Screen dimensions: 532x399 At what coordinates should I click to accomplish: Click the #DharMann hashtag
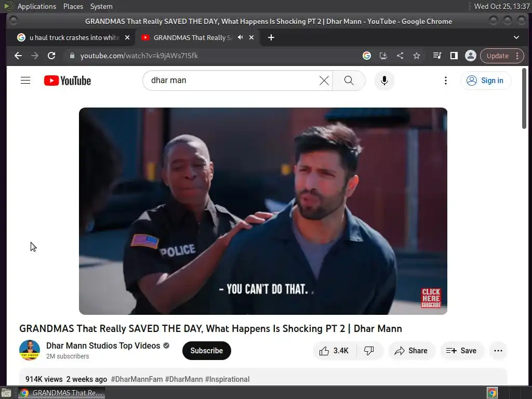184,379
